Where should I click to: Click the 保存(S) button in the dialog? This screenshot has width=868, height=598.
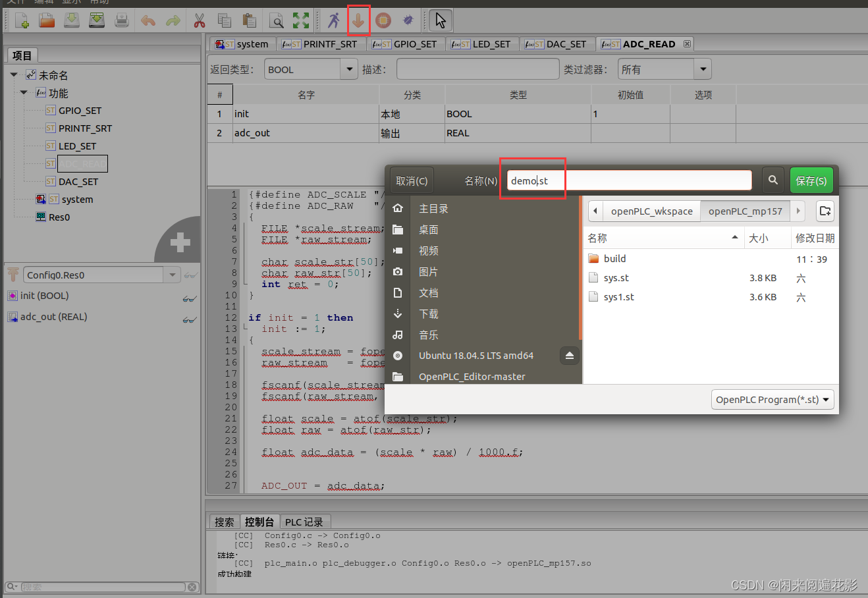tap(811, 180)
